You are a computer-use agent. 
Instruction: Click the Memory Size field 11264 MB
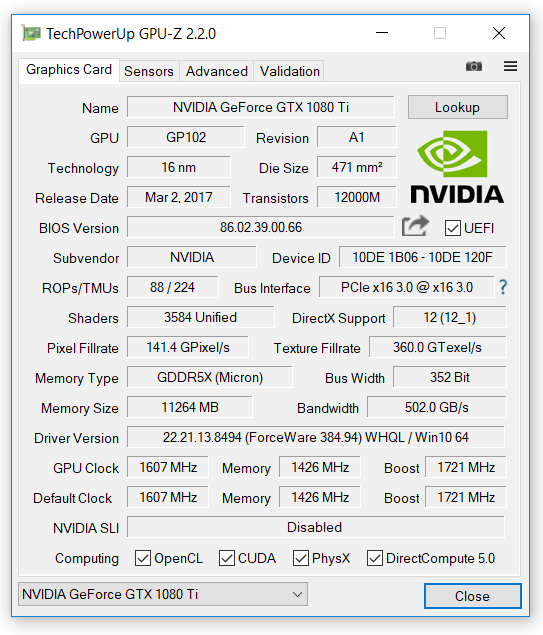coord(190,407)
